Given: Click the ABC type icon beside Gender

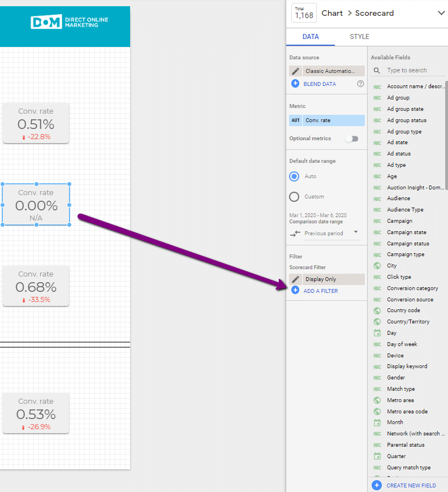Looking at the screenshot, I should (x=377, y=378).
